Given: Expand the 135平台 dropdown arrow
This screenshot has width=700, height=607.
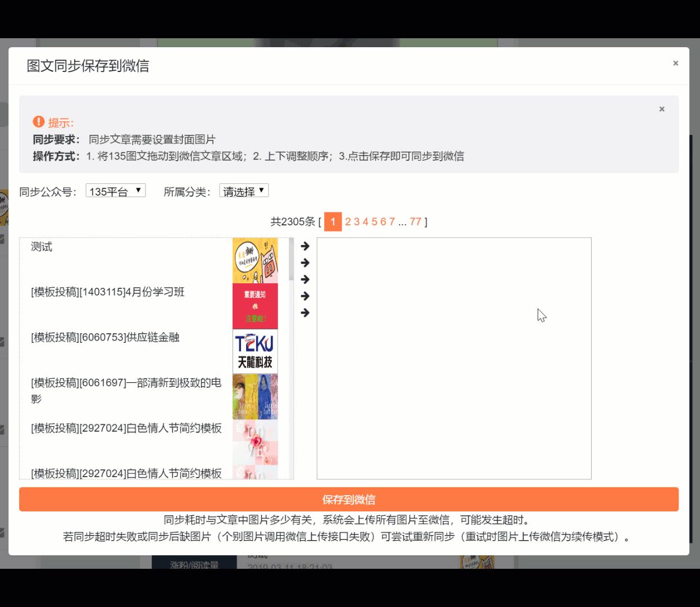Looking at the screenshot, I should click(x=139, y=191).
